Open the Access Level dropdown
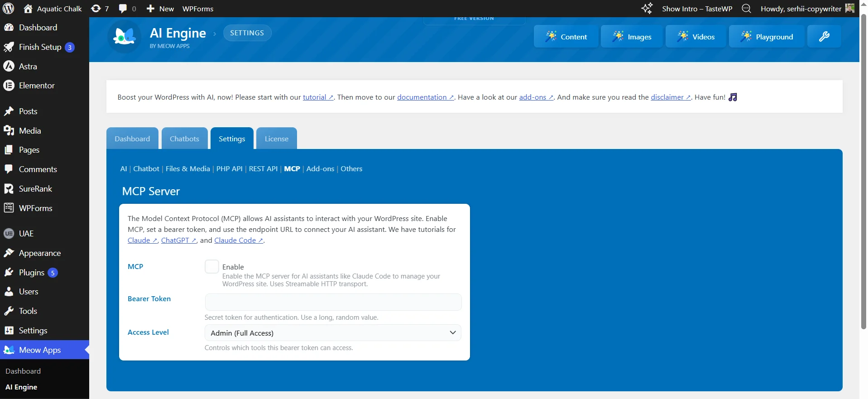The width and height of the screenshot is (868, 399). (x=333, y=333)
